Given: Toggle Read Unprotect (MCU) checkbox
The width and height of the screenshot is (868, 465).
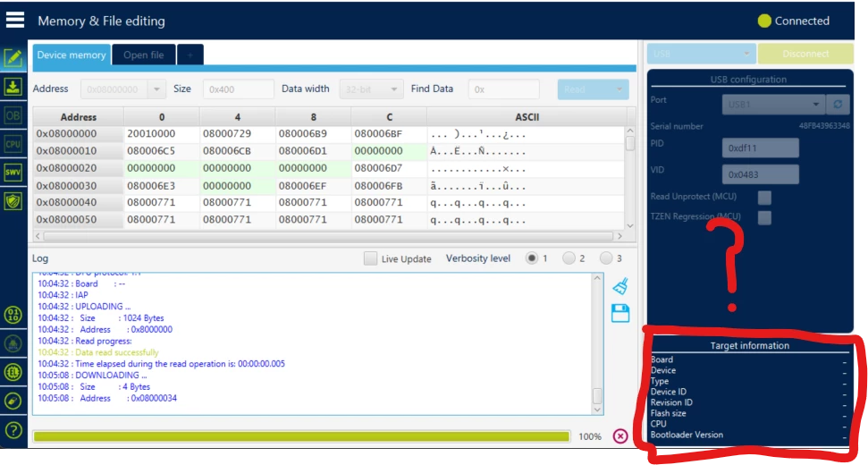Looking at the screenshot, I should (x=764, y=197).
